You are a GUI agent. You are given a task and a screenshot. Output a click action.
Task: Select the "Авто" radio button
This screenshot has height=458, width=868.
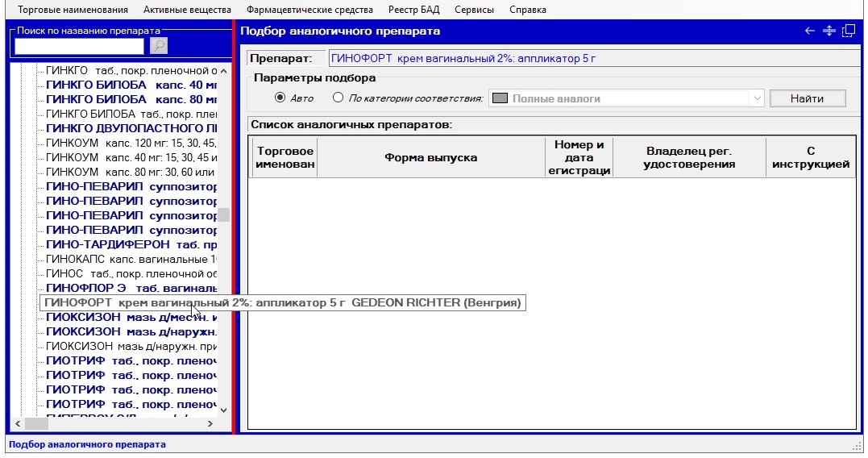pos(280,98)
